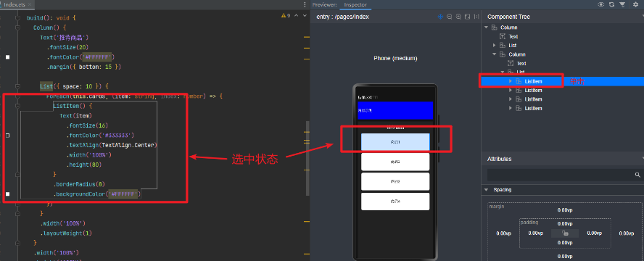The height and width of the screenshot is (261, 644).
Task: Select the pan/move tool in Inspector toolbar
Action: pyautogui.click(x=440, y=17)
